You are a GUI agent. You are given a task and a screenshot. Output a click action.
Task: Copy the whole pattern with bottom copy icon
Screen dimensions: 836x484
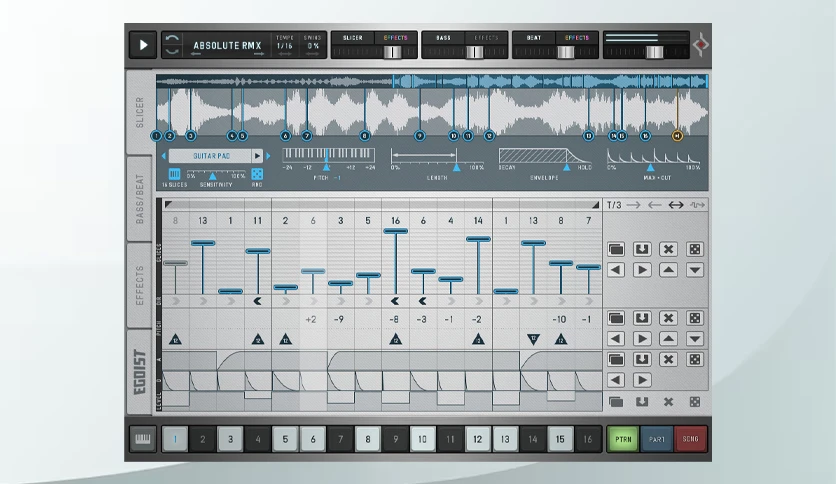pyautogui.click(x=616, y=402)
